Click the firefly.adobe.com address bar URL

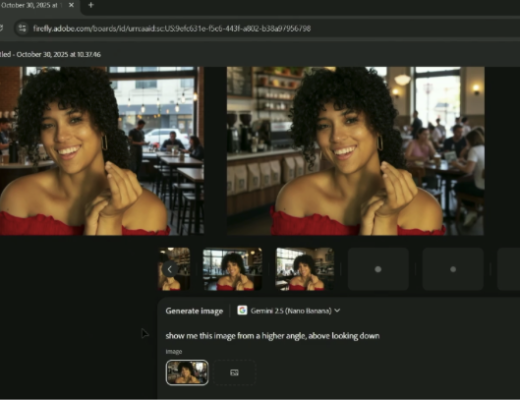(172, 28)
